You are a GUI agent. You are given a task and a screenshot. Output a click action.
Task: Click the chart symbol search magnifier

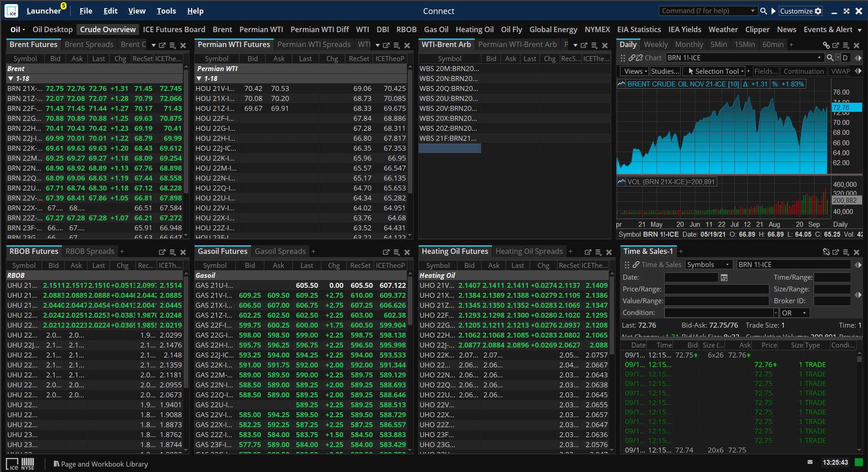pyautogui.click(x=830, y=57)
